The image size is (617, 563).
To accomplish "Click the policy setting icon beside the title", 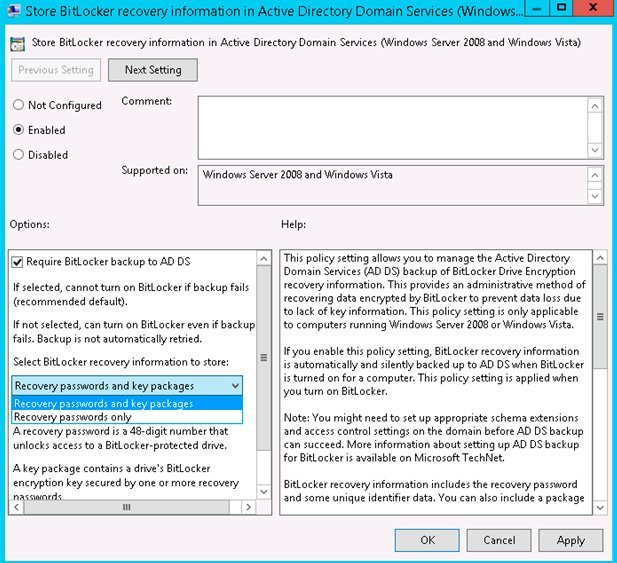I will pyautogui.click(x=17, y=44).
